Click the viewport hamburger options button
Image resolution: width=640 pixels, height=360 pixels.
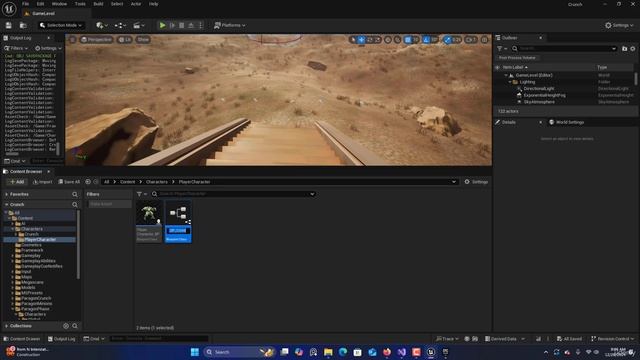pyautogui.click(x=72, y=40)
